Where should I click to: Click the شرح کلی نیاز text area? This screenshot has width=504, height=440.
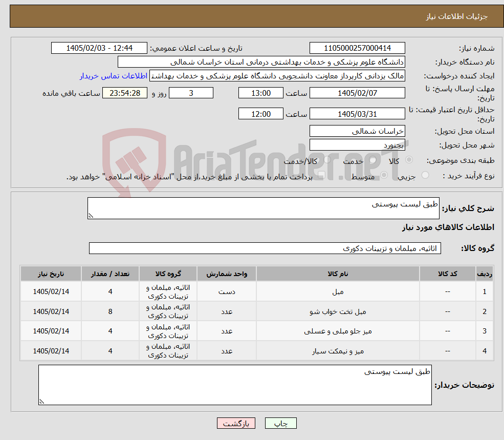263,208
